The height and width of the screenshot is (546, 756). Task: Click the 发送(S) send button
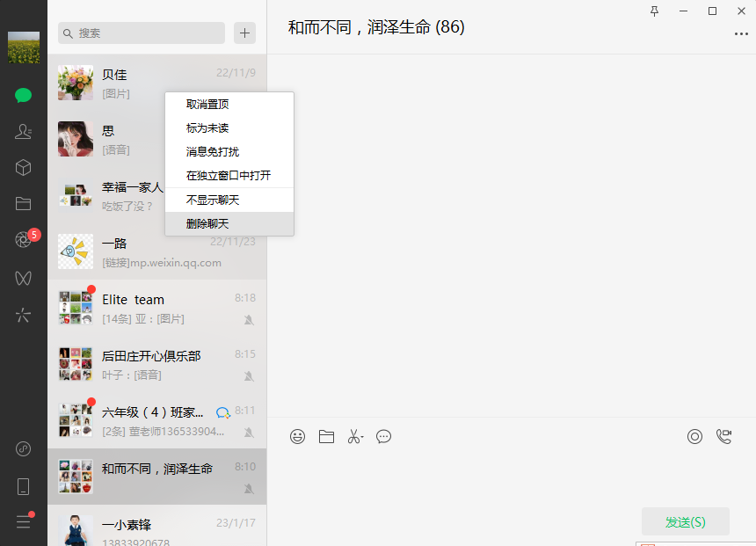(685, 521)
